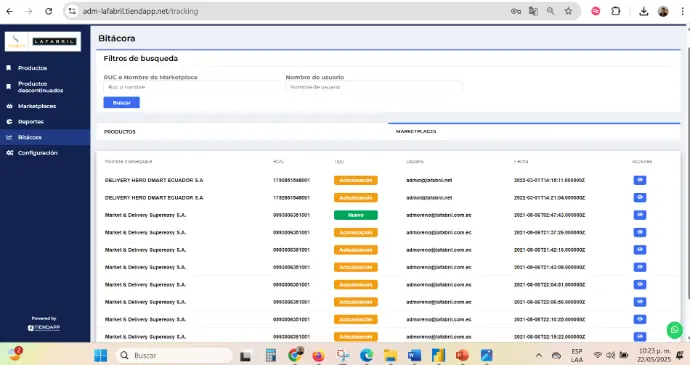Click the Buscar filter button
690x365 pixels.
pyautogui.click(x=121, y=103)
